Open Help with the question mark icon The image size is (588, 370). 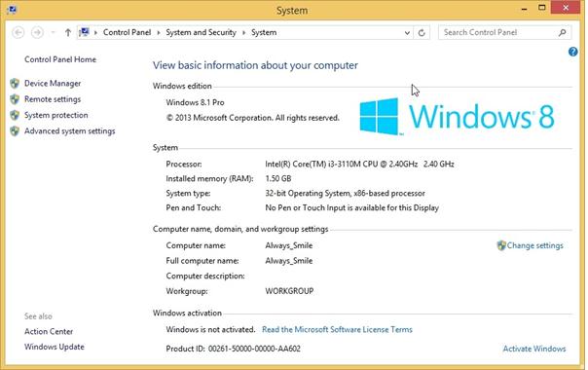(572, 52)
